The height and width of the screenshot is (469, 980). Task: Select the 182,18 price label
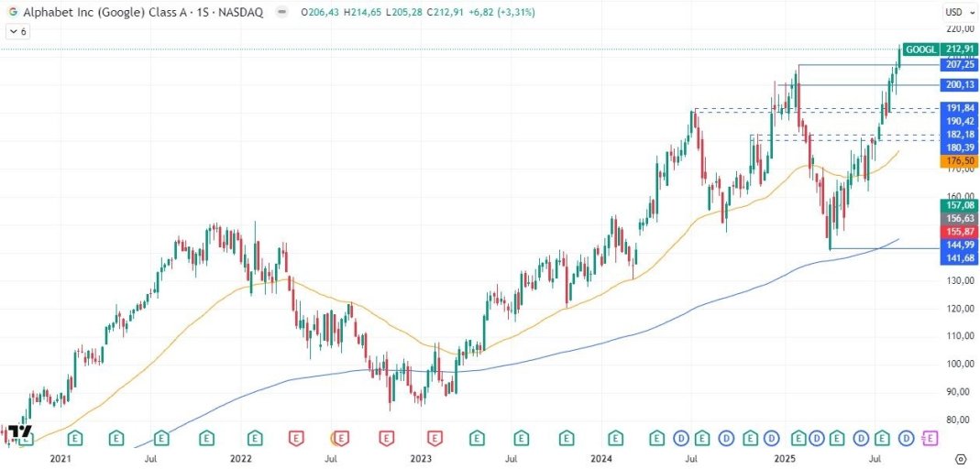point(960,135)
